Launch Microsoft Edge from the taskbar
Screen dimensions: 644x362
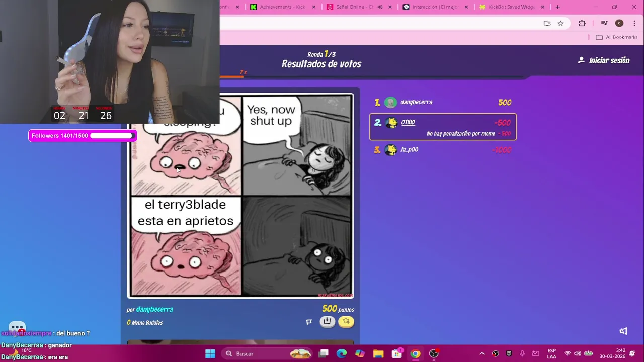tap(342, 353)
